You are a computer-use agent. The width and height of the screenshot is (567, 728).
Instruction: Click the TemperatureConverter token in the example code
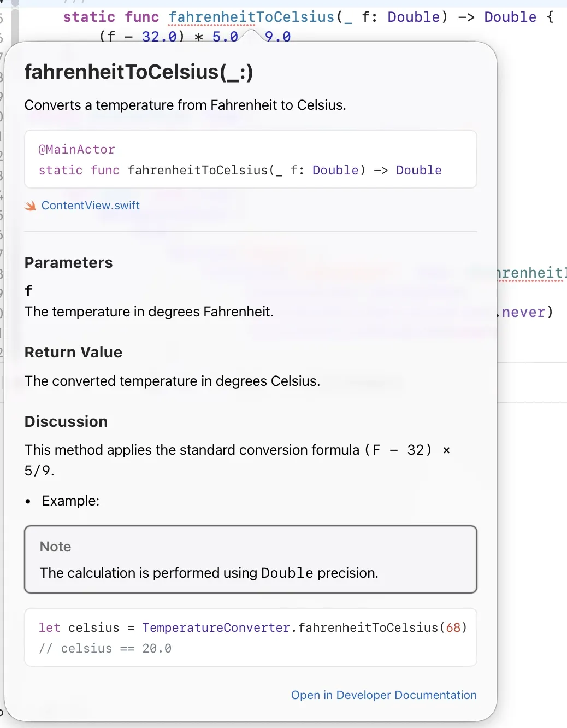[x=216, y=627]
